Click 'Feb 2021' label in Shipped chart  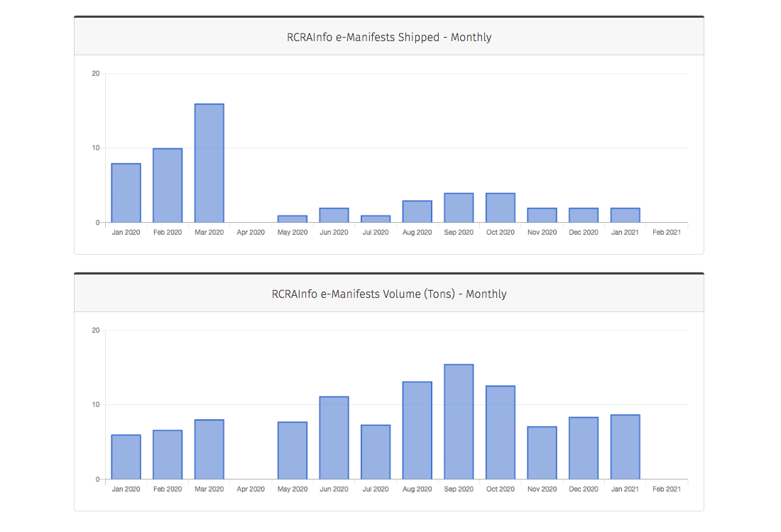tap(667, 233)
